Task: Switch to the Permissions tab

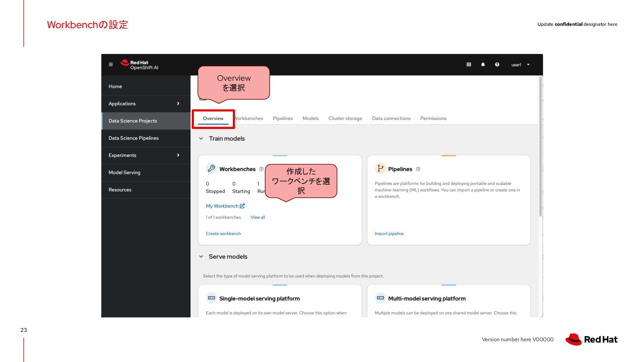Action: [x=433, y=118]
